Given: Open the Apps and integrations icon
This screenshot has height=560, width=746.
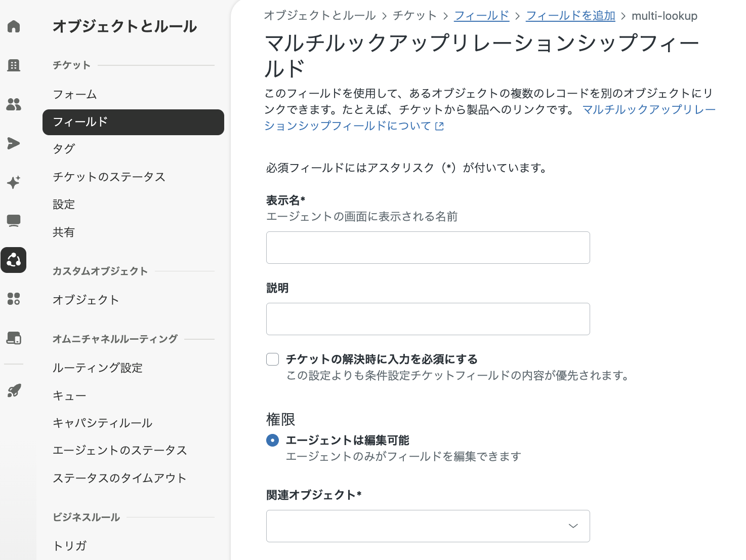Looking at the screenshot, I should tap(14, 299).
